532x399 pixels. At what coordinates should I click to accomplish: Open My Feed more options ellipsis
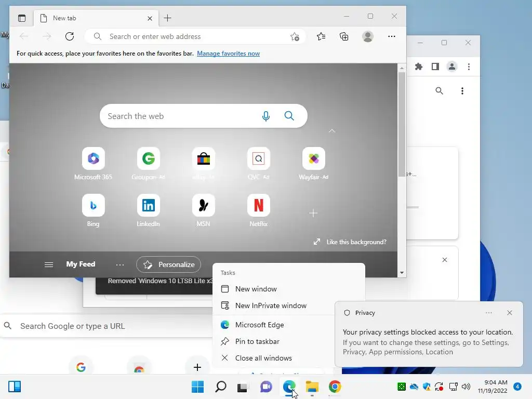120,264
